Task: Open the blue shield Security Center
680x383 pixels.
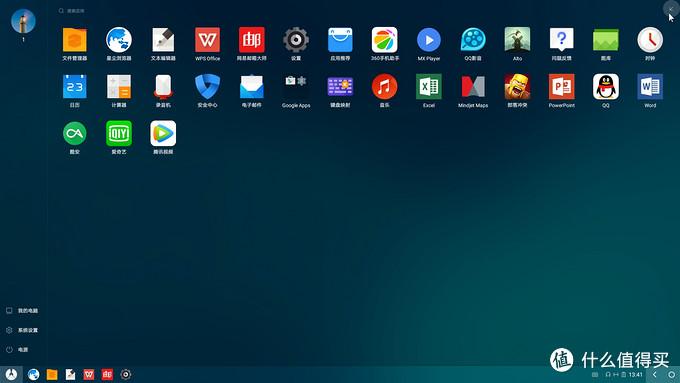Action: tap(207, 87)
